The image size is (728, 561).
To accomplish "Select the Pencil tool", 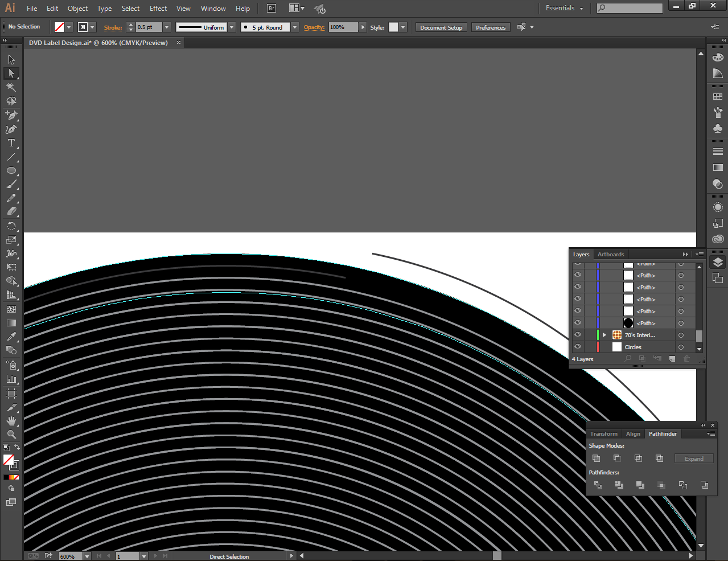I will [11, 198].
